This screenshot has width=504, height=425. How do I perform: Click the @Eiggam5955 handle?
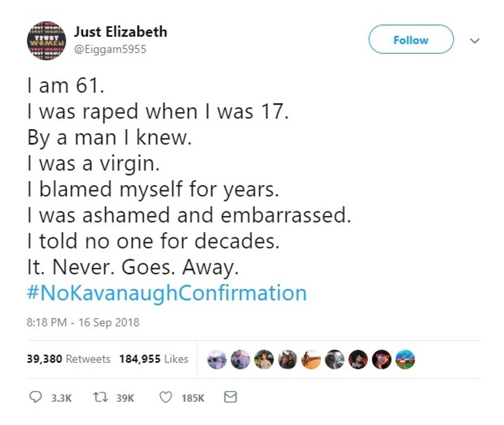coord(110,49)
